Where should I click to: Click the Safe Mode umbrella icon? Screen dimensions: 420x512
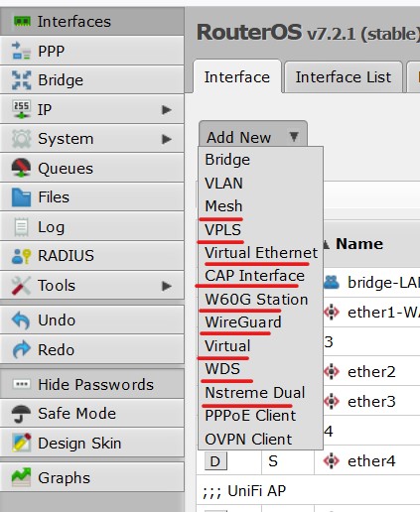pos(21,414)
